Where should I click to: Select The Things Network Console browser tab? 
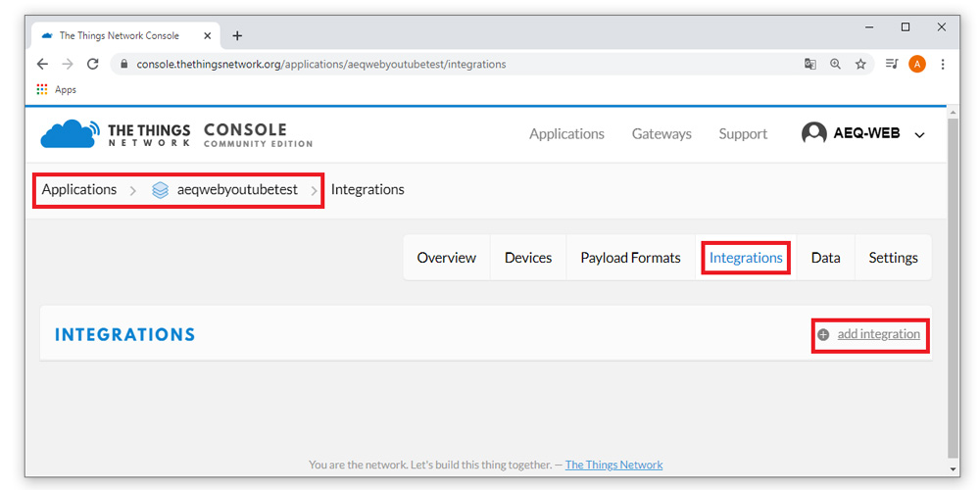[x=125, y=35]
